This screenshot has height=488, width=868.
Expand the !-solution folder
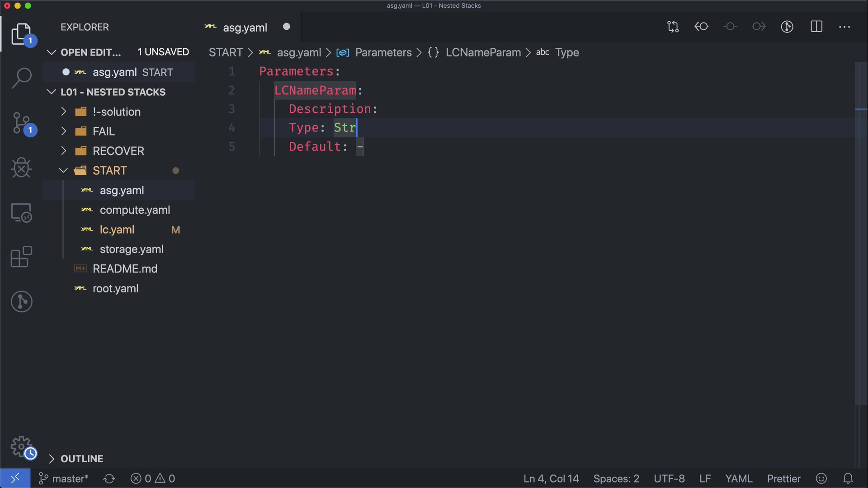(117, 112)
